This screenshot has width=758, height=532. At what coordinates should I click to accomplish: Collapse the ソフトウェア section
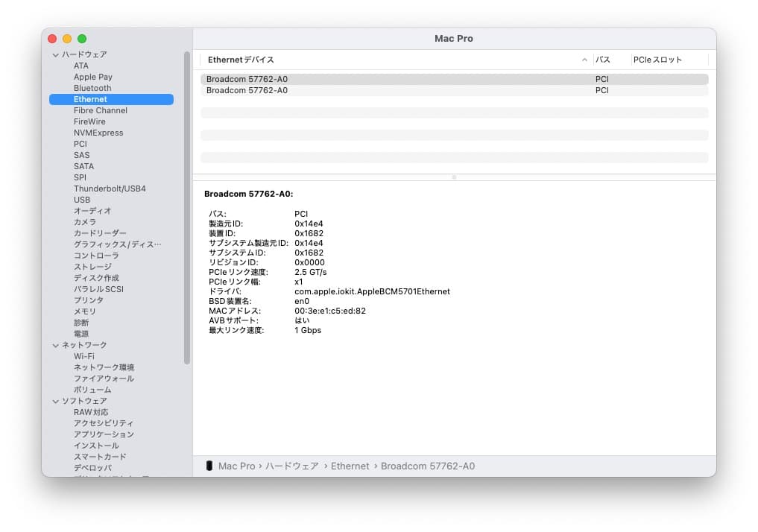click(x=55, y=401)
